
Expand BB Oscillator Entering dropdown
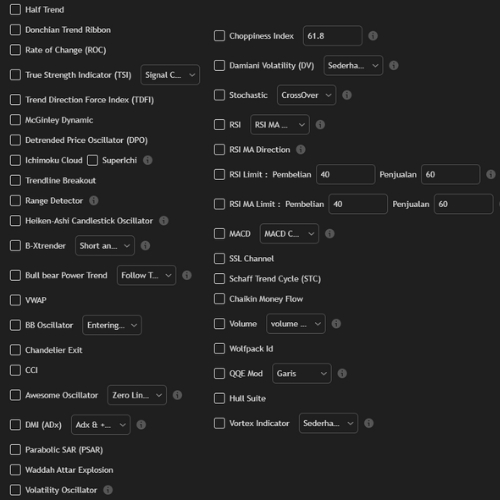tap(112, 325)
